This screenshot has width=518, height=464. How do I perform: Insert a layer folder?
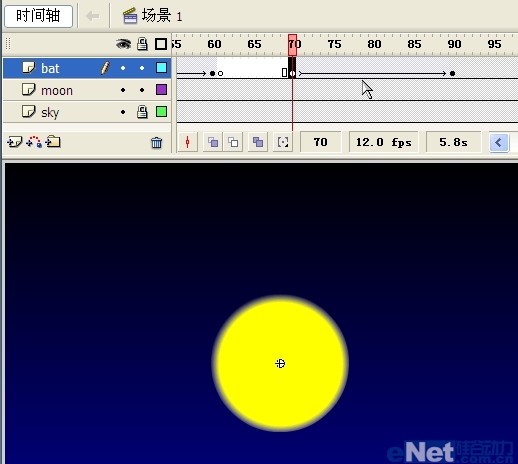(53, 142)
